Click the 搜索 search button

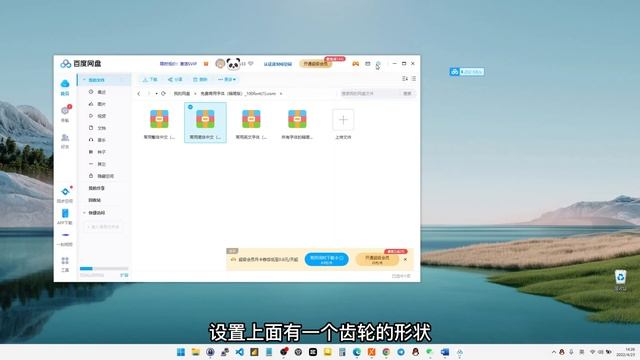[x=407, y=93]
